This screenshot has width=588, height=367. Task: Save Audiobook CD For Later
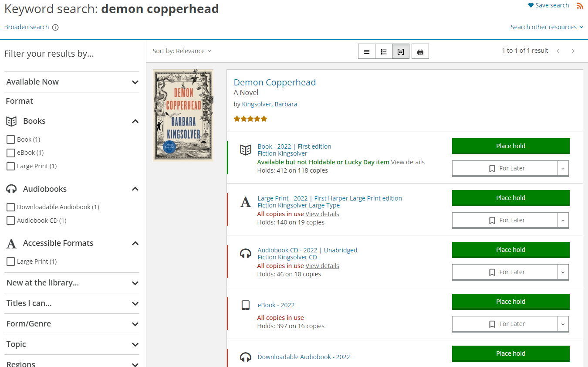(505, 272)
